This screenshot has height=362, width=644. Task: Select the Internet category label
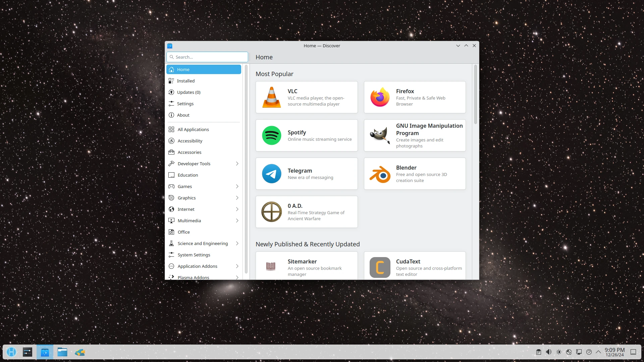coord(186,209)
